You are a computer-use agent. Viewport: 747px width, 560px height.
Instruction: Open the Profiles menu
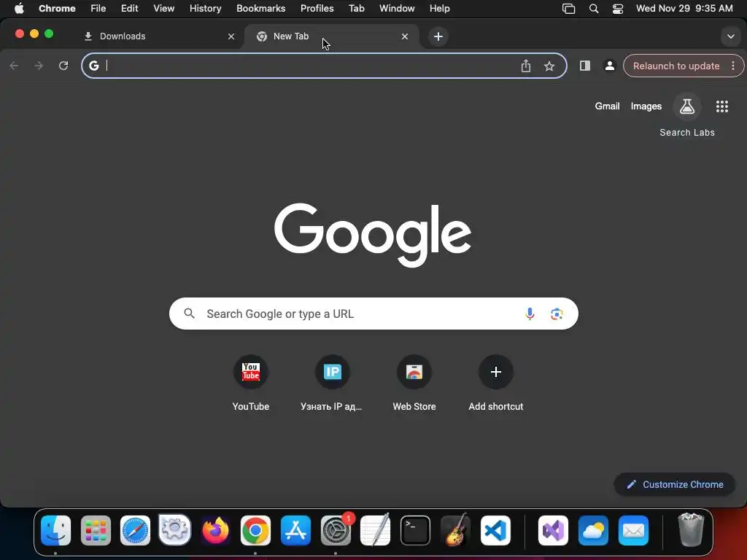tap(317, 8)
